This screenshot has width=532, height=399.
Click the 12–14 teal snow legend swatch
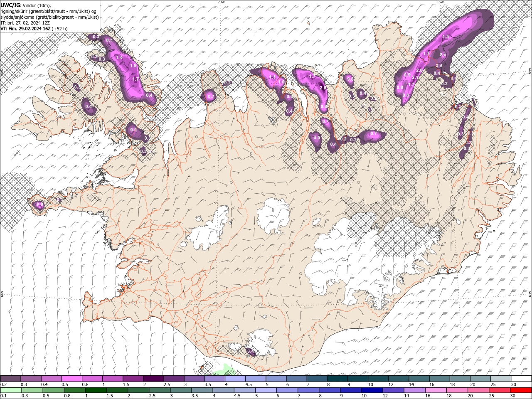click(x=399, y=379)
